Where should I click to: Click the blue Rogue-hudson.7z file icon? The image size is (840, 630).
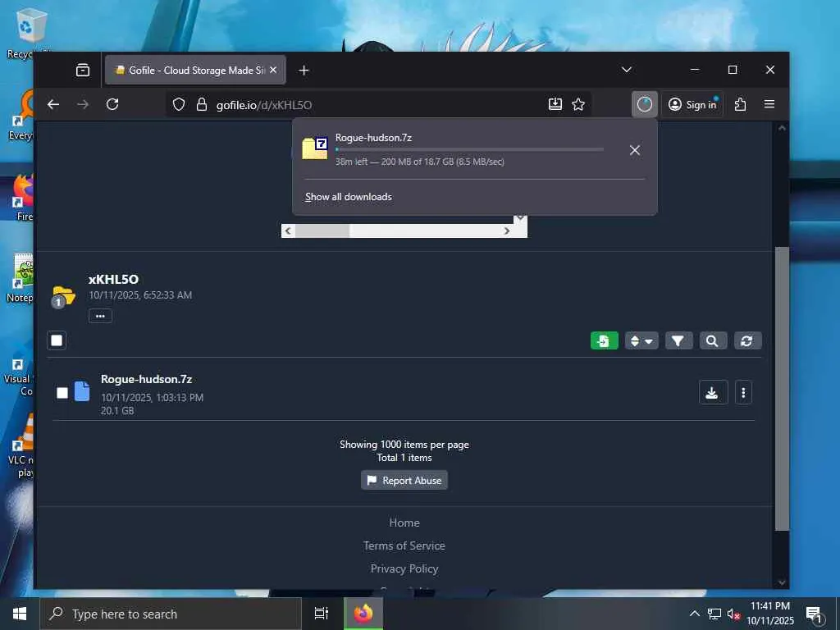(82, 391)
